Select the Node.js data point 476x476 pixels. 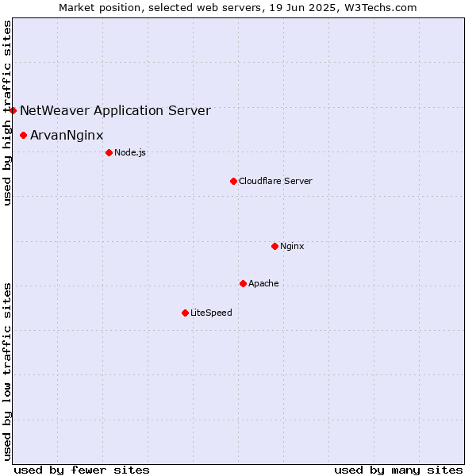(x=109, y=152)
